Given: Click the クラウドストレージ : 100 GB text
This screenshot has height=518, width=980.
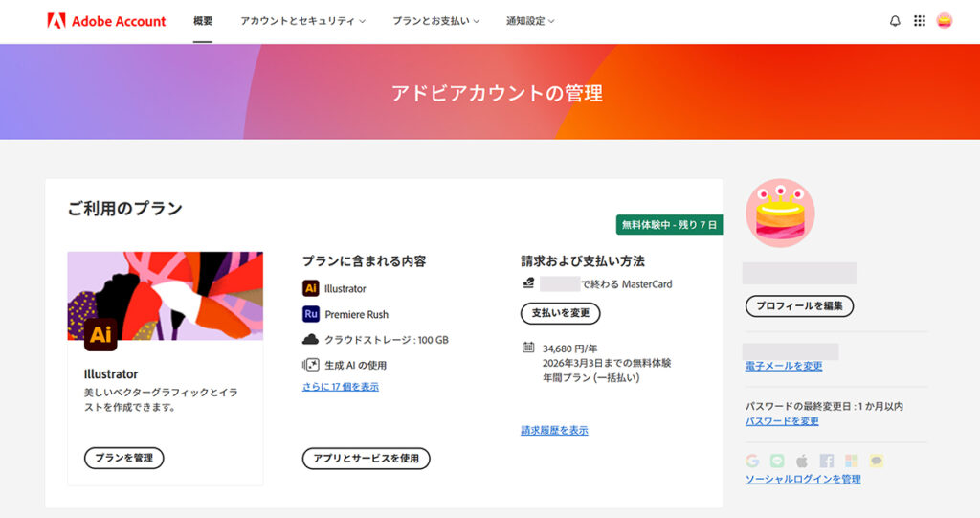Looking at the screenshot, I should pos(387,340).
